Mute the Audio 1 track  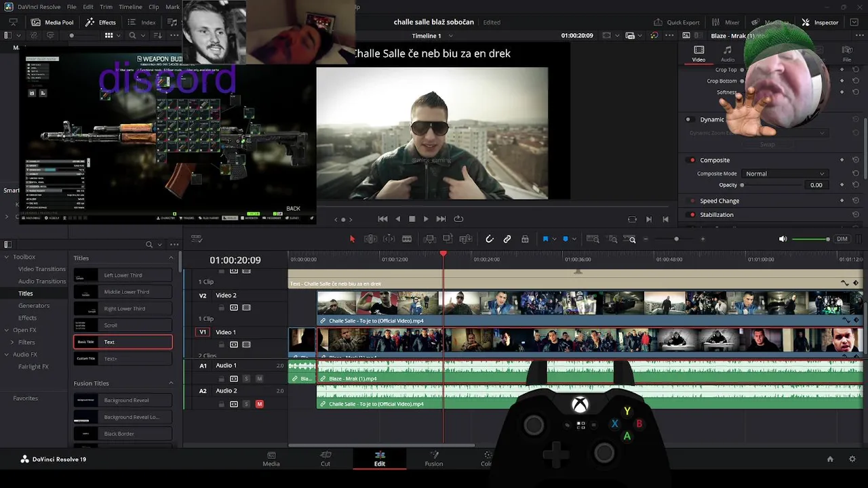(259, 379)
